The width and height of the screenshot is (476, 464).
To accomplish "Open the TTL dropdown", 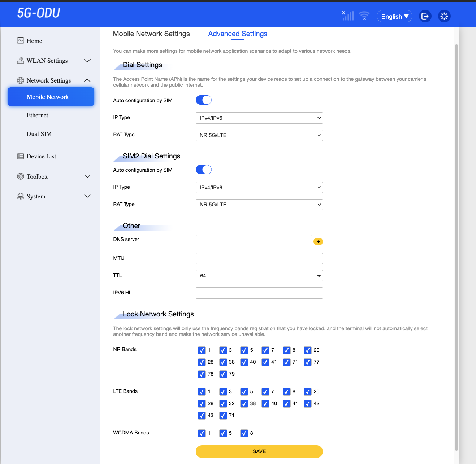I will [x=259, y=276].
